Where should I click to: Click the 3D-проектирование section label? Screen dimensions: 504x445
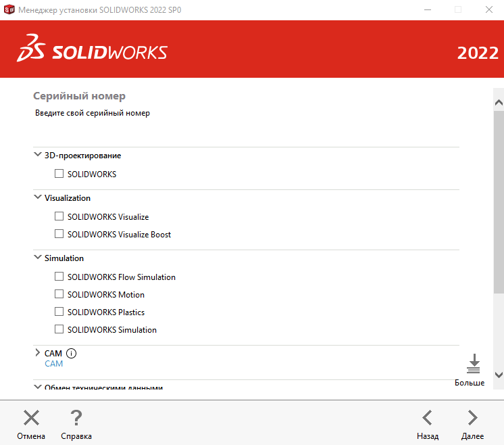coord(82,156)
